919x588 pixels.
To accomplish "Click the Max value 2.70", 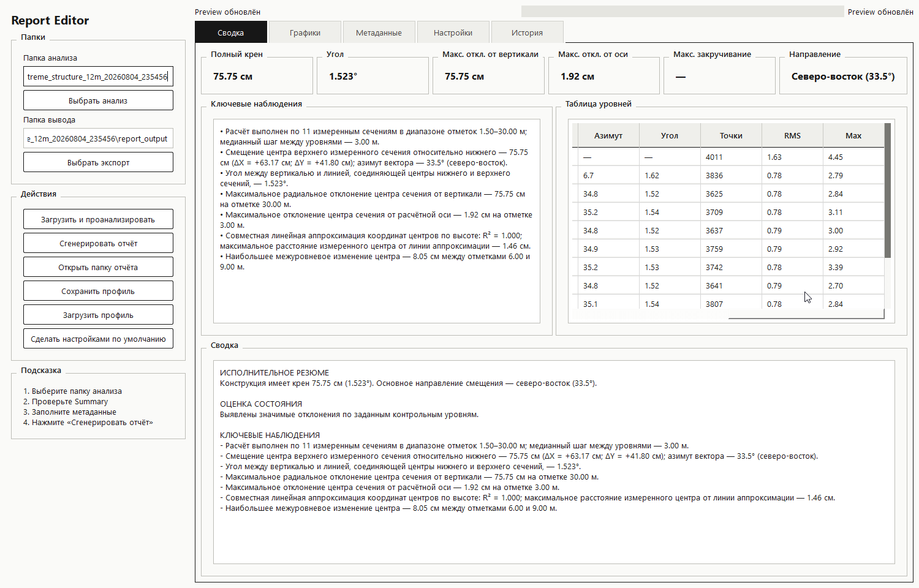I will click(x=853, y=285).
